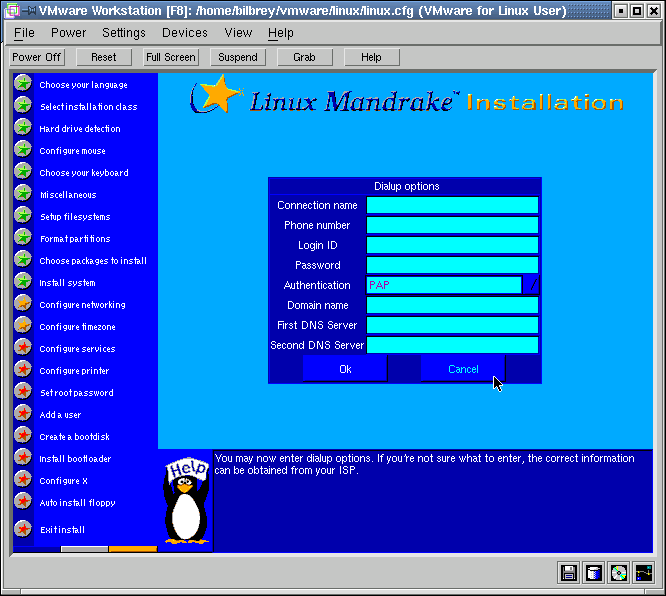This screenshot has height=596, width=666.
Task: Click the Connection name input field
Action: (x=452, y=205)
